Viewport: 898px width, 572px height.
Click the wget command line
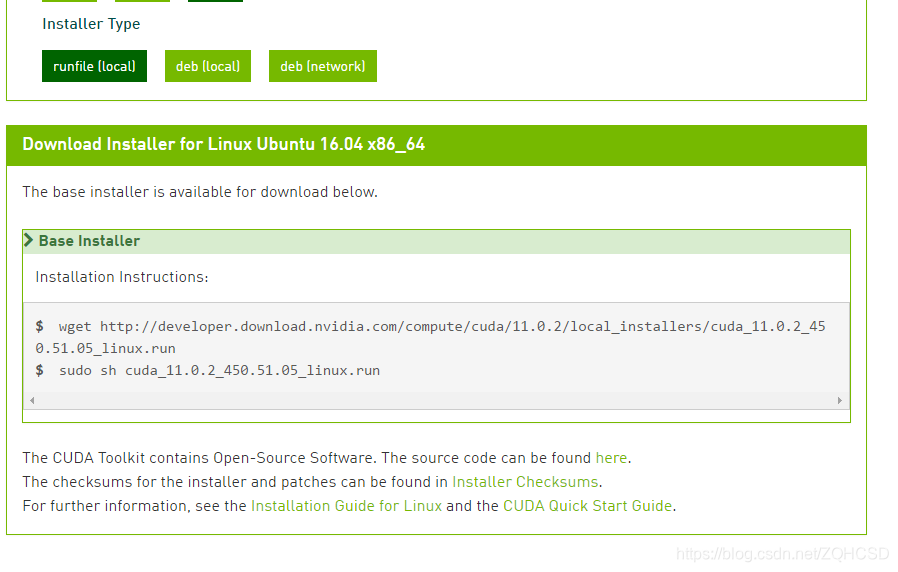[x=430, y=337]
